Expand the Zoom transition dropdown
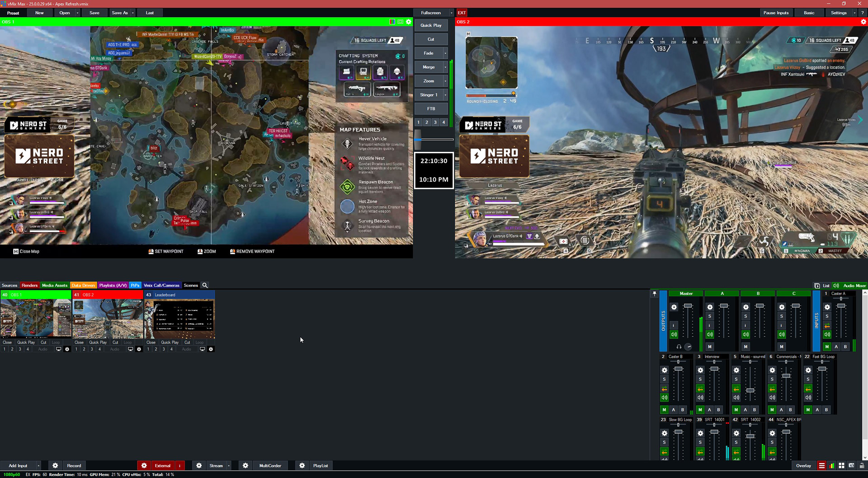Screen dimensions: 868x478 (445, 81)
